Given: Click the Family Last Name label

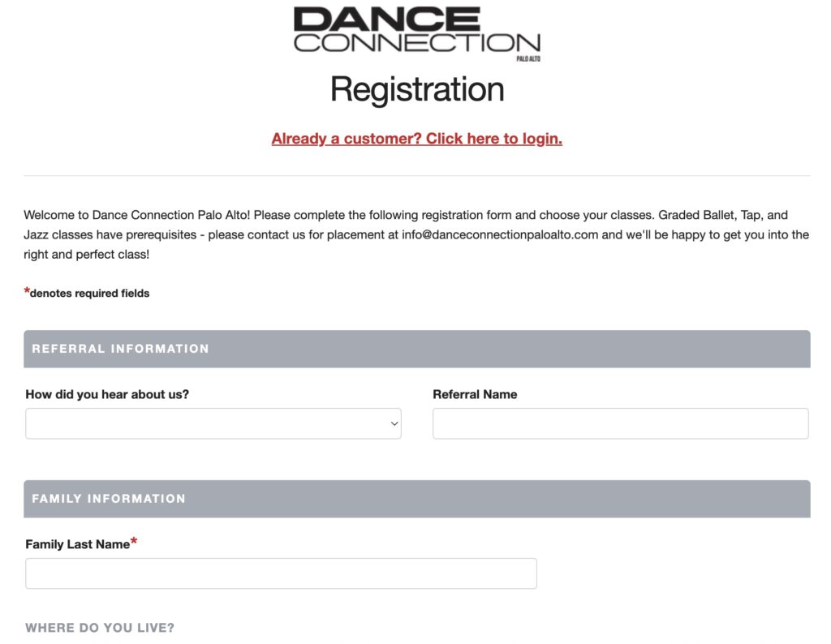Looking at the screenshot, I should click(77, 544).
